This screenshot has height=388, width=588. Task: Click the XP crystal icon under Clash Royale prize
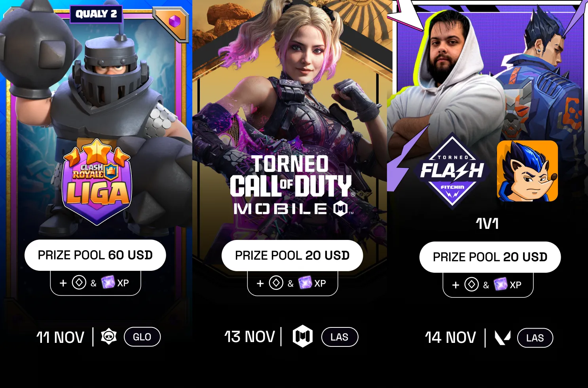click(108, 283)
